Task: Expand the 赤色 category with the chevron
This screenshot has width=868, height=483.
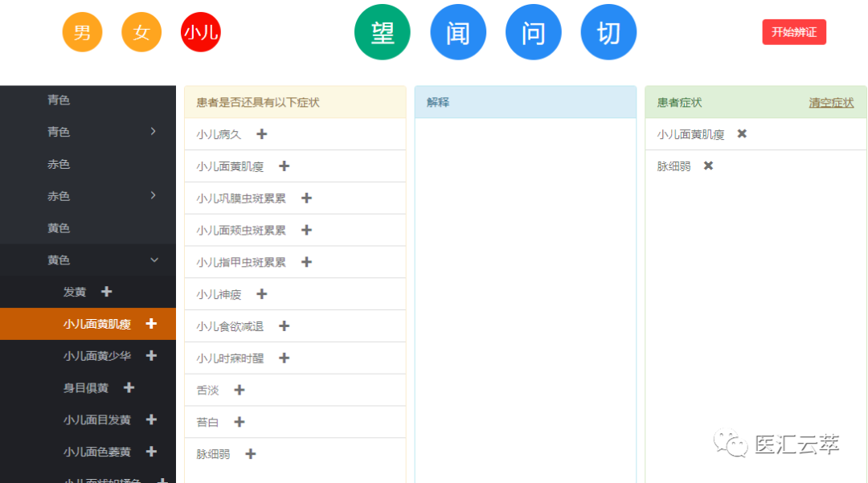Action: 154,195
